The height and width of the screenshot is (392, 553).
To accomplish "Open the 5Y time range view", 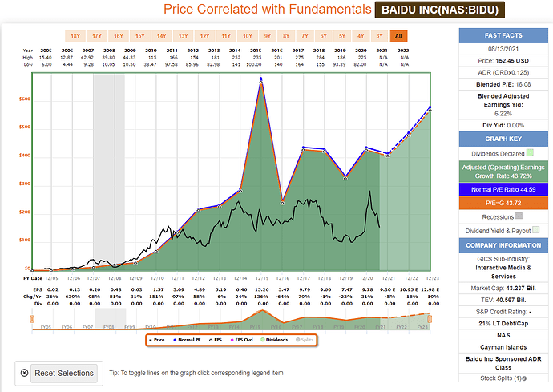I will coord(342,36).
